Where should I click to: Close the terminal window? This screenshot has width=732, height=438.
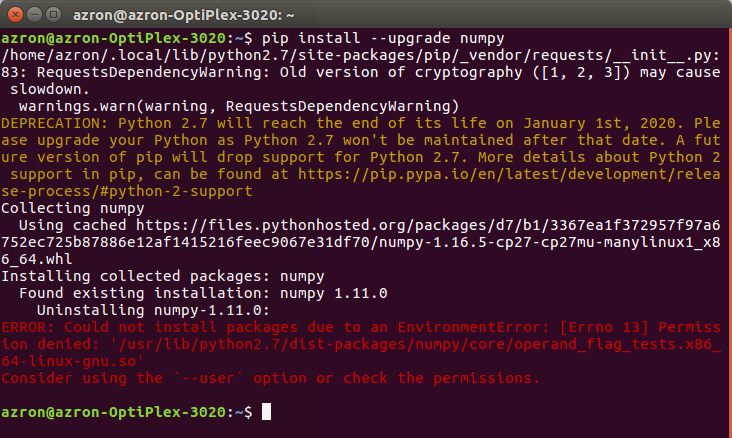[14, 13]
